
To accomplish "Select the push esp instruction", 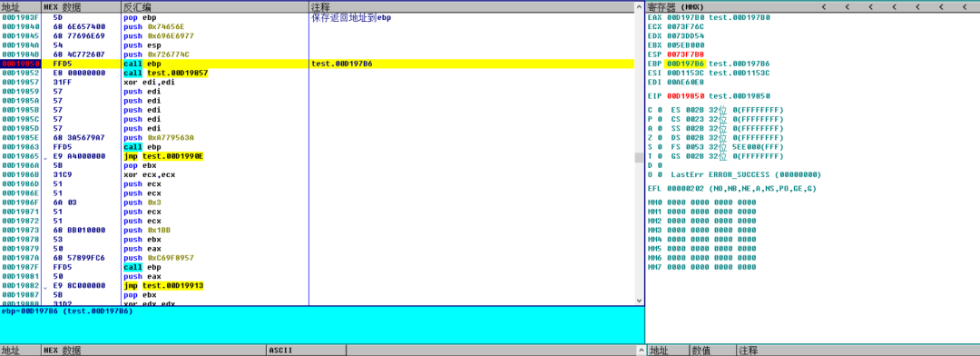I will pos(142,45).
